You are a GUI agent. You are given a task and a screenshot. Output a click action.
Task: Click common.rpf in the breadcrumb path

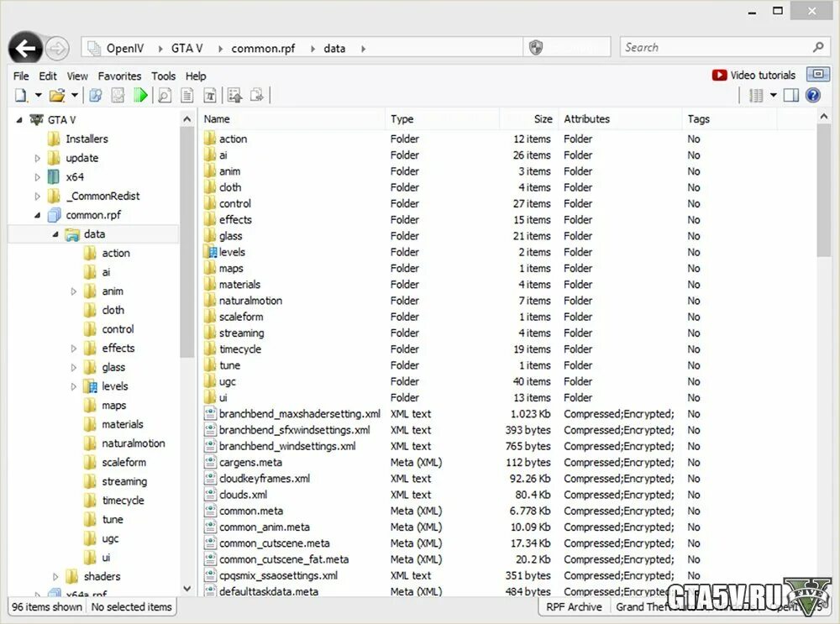click(x=263, y=48)
